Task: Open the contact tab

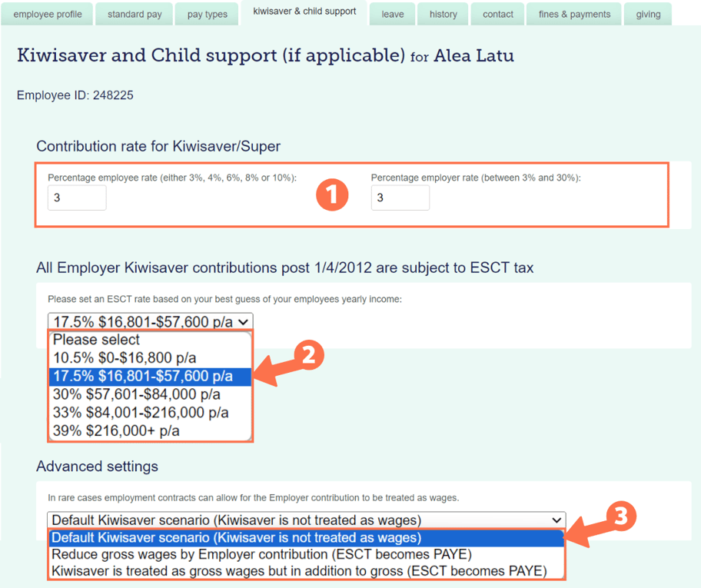Action: (x=497, y=13)
